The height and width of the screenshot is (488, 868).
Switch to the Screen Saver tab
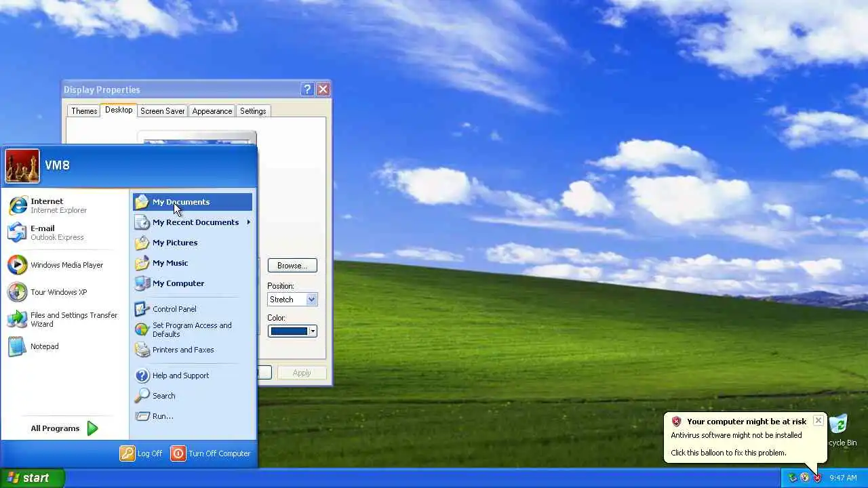pos(162,111)
